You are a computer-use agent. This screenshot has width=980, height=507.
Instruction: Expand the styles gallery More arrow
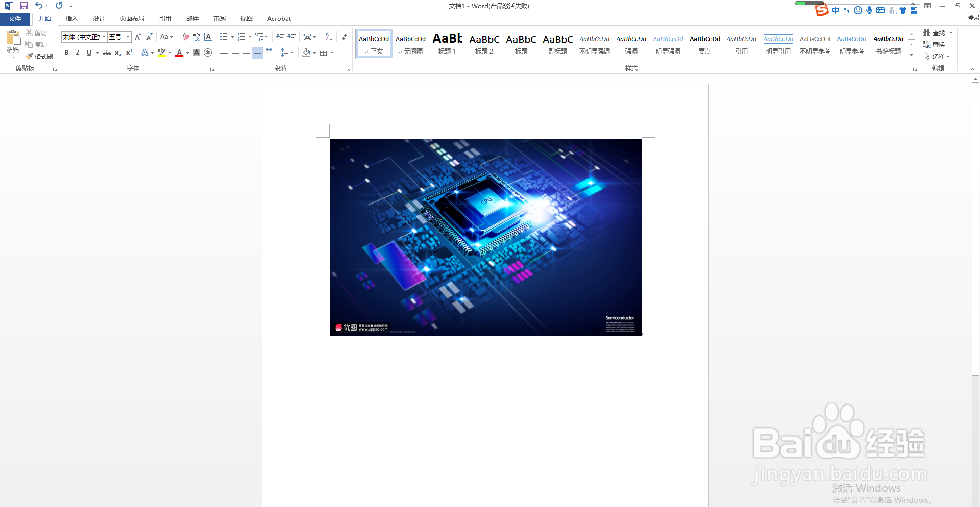[x=911, y=54]
